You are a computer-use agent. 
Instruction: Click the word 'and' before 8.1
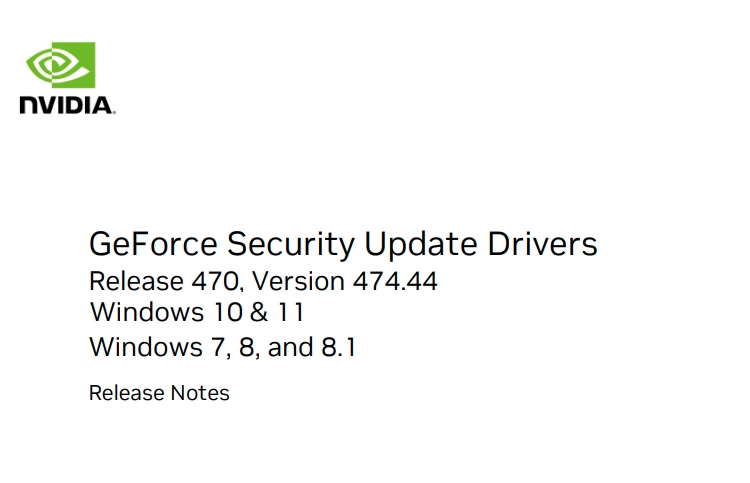click(290, 347)
